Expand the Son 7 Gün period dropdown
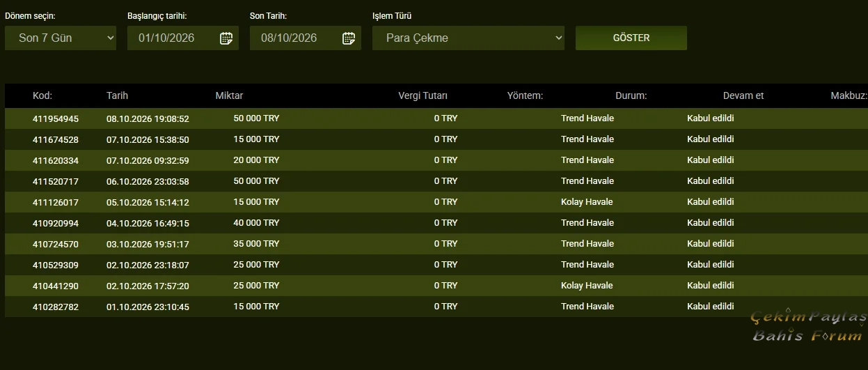The image size is (868, 370). coord(61,38)
